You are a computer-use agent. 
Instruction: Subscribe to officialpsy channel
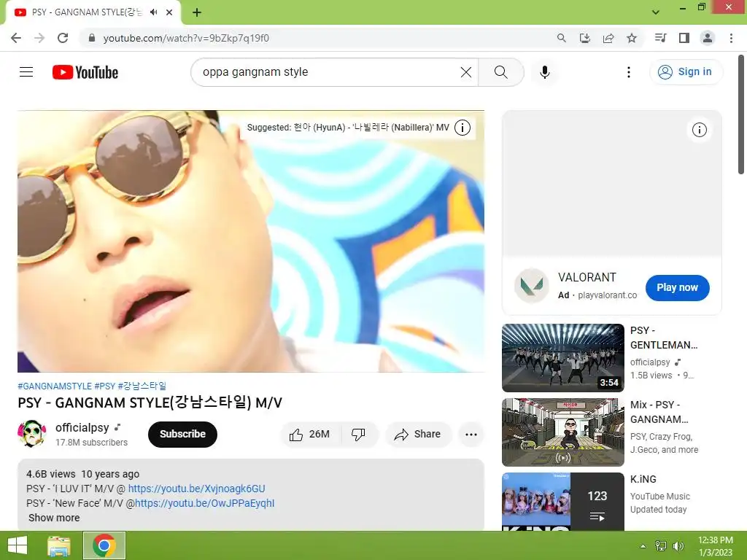182,435
